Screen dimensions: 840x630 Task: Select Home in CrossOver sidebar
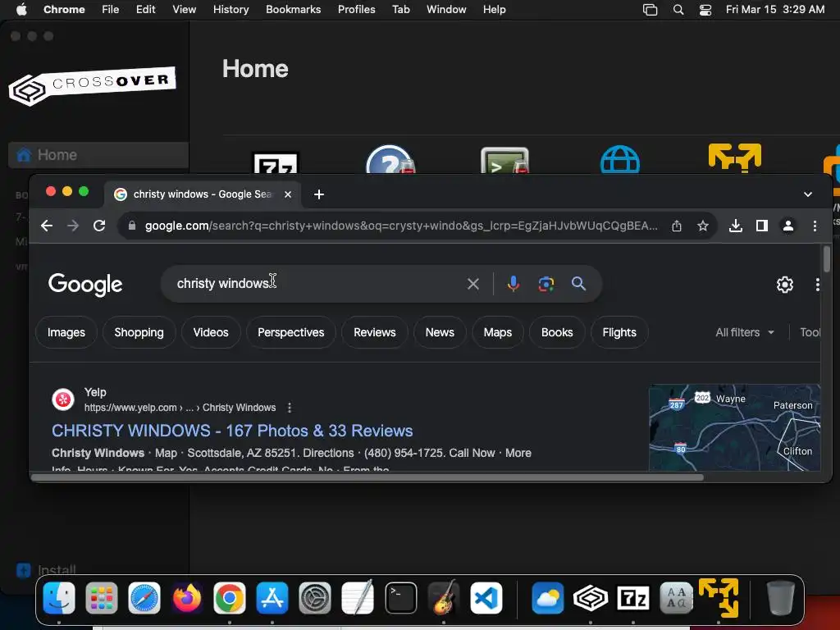[x=98, y=155]
